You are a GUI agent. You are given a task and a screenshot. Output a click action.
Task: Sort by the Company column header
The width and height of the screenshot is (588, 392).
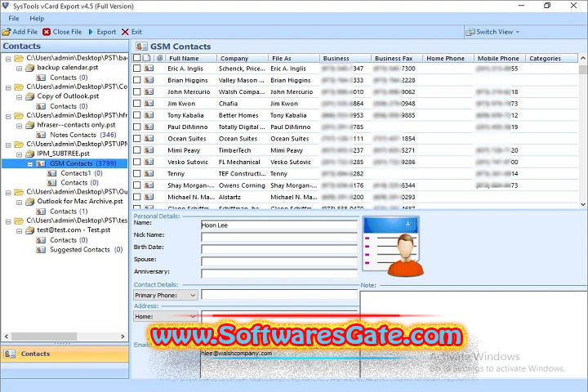[x=243, y=58]
